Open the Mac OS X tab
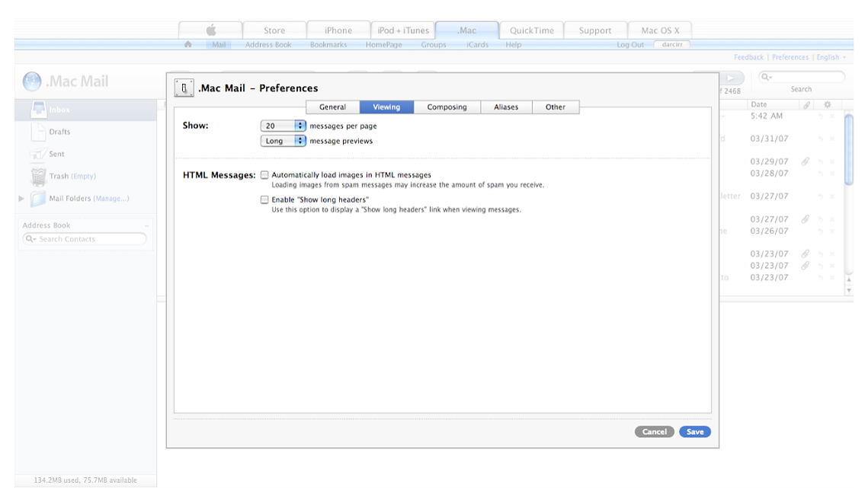 coord(660,30)
